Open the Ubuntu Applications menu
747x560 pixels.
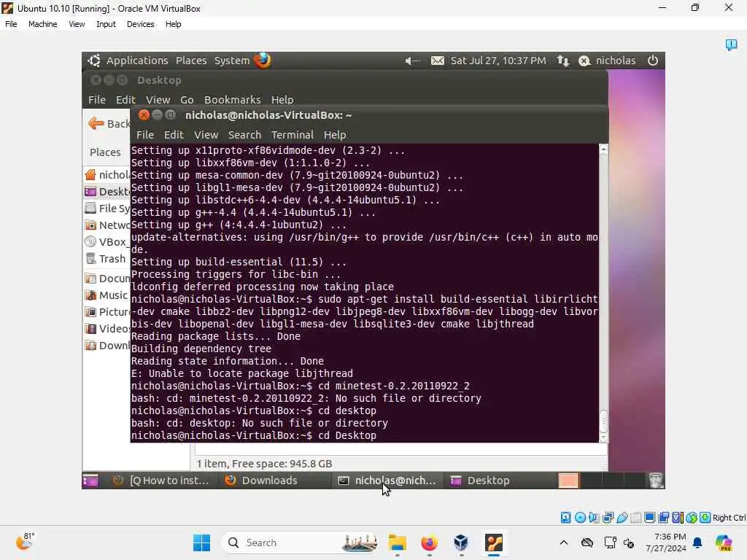[136, 61]
